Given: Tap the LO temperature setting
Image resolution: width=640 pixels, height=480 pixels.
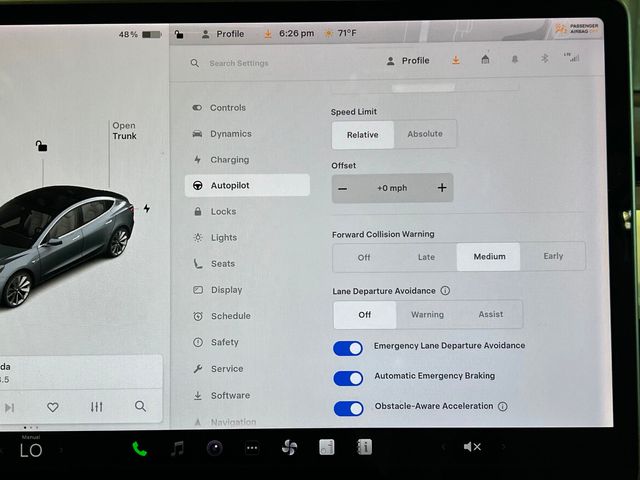Looking at the screenshot, I should tap(31, 450).
